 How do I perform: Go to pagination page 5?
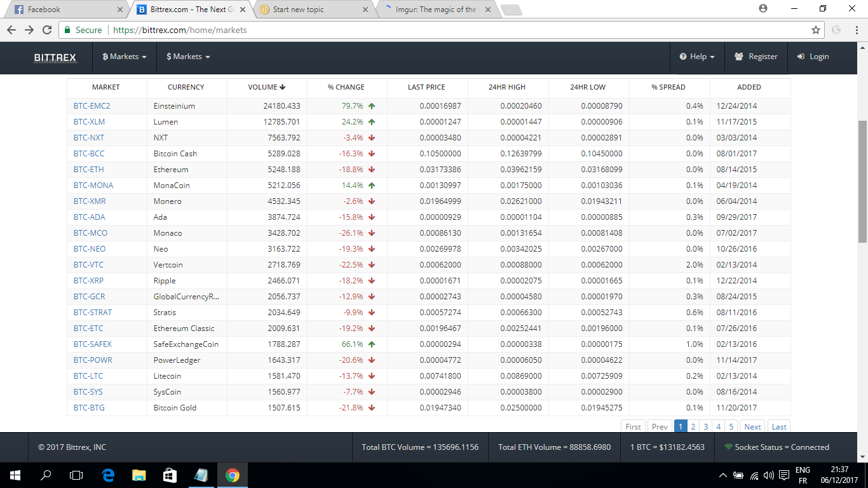pos(731,426)
